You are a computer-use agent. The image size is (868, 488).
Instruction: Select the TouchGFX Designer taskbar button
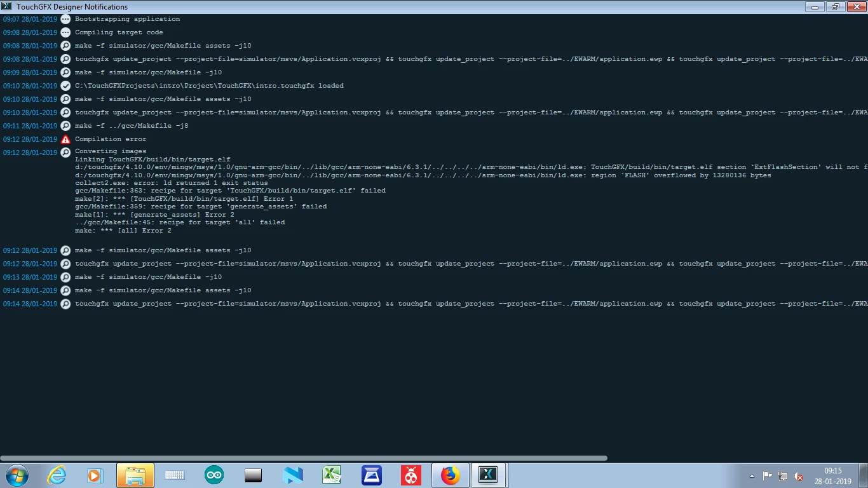[x=489, y=475]
